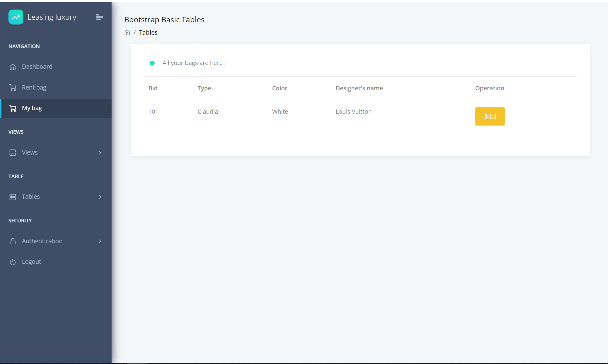Click the Tables server icon
Image resolution: width=608 pixels, height=364 pixels.
[13, 197]
